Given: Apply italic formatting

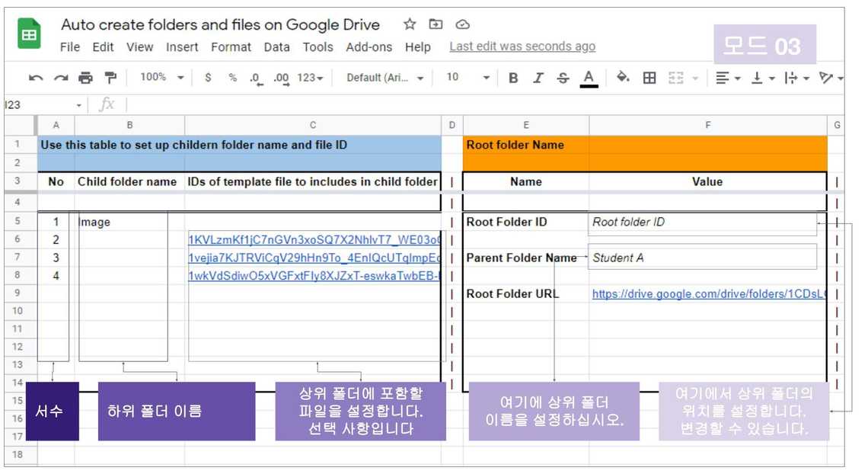Looking at the screenshot, I should pos(538,78).
